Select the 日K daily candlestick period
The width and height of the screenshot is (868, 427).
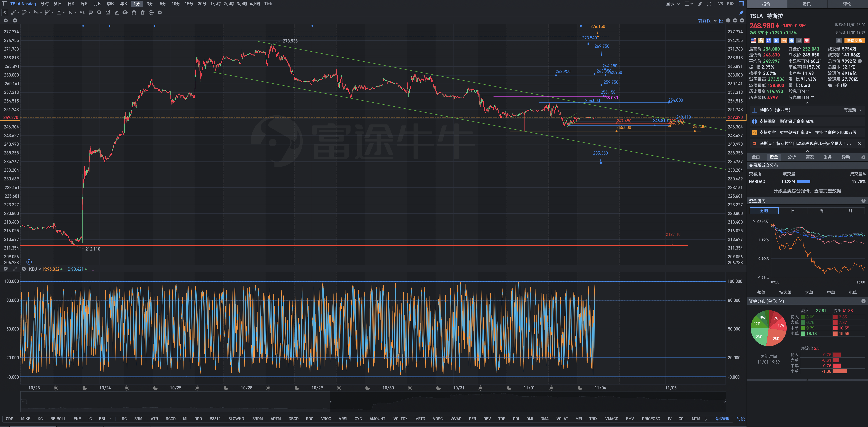(71, 4)
